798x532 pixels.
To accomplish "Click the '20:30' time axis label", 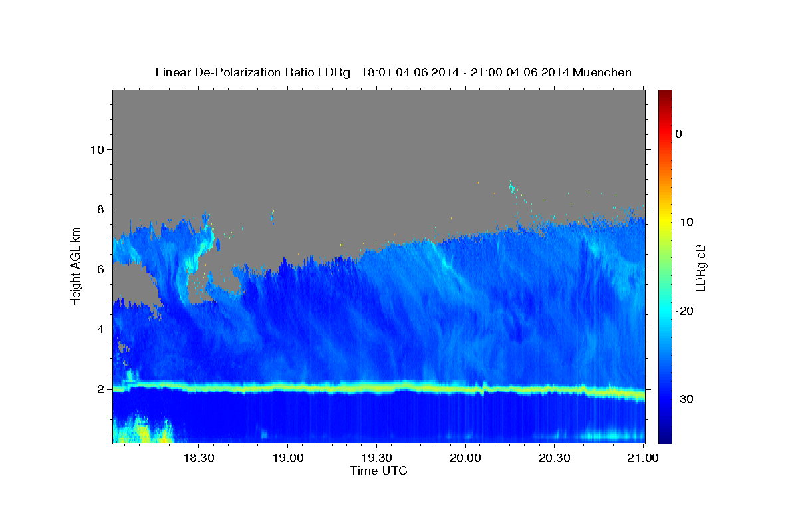I will tap(555, 458).
